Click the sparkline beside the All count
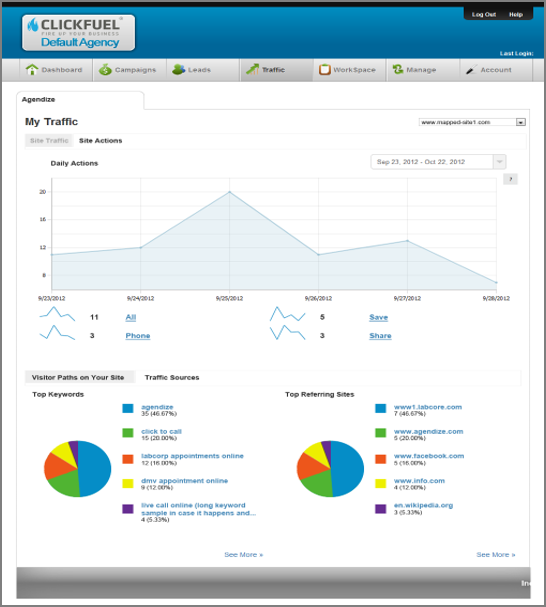Viewport: 546px width, 607px height. tap(57, 314)
